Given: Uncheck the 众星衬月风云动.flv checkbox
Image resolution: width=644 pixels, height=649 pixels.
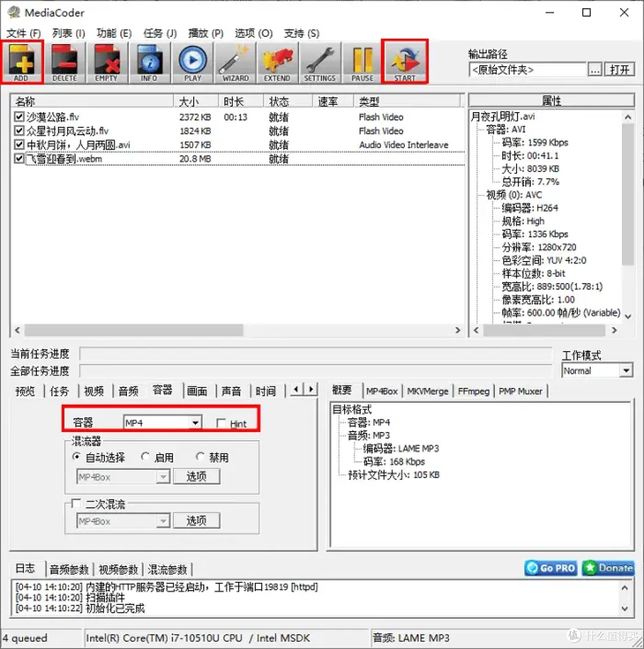Looking at the screenshot, I should click(x=19, y=131).
